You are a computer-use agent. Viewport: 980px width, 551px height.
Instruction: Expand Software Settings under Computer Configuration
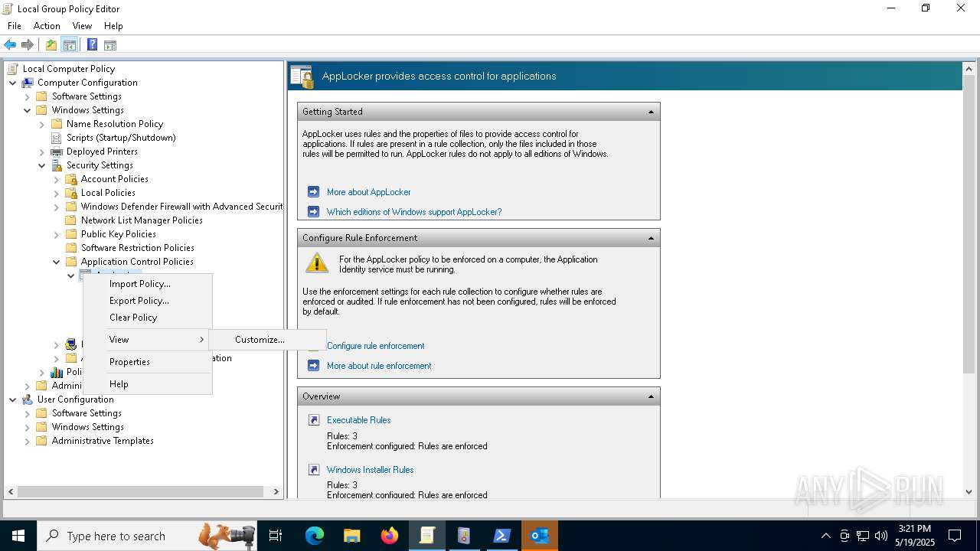(28, 96)
